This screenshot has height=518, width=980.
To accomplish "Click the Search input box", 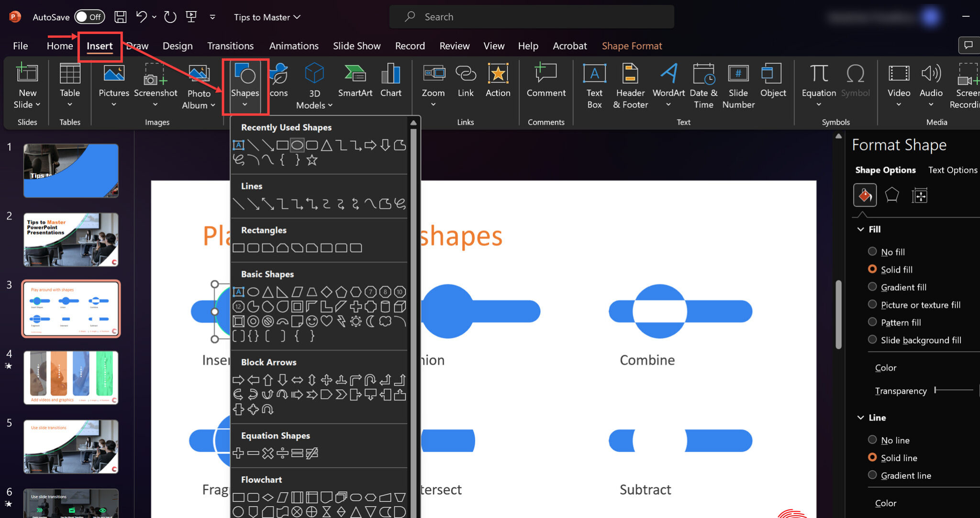I will tap(531, 17).
